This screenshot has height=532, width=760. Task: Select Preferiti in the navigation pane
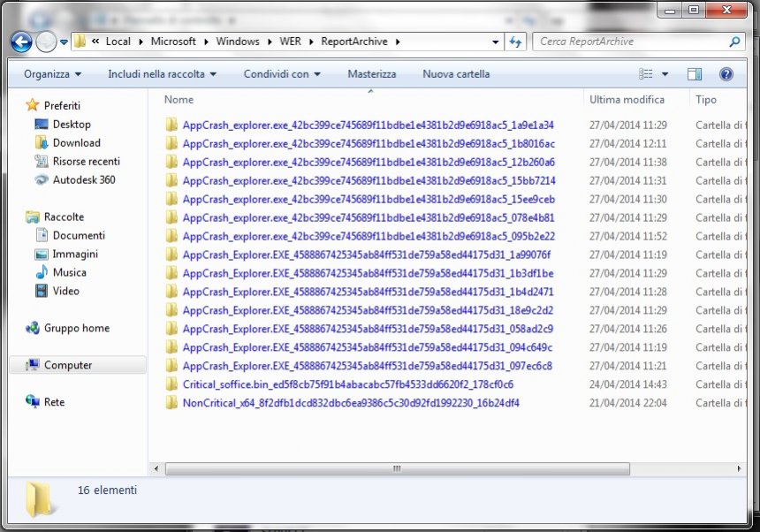[62, 106]
